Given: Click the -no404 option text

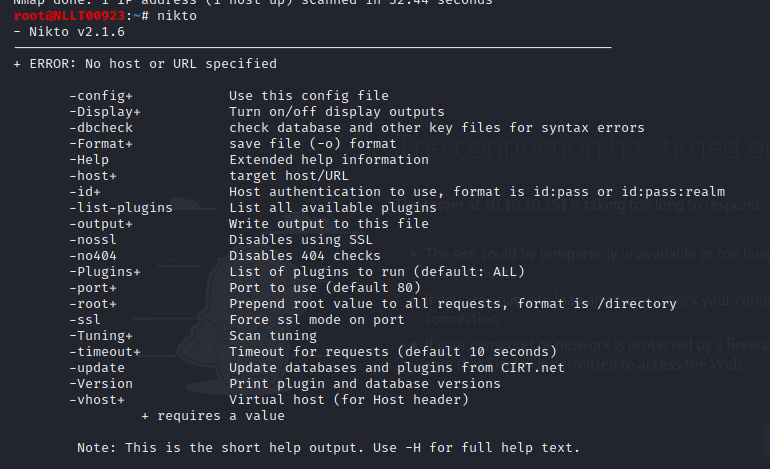Looking at the screenshot, I should coord(93,256).
